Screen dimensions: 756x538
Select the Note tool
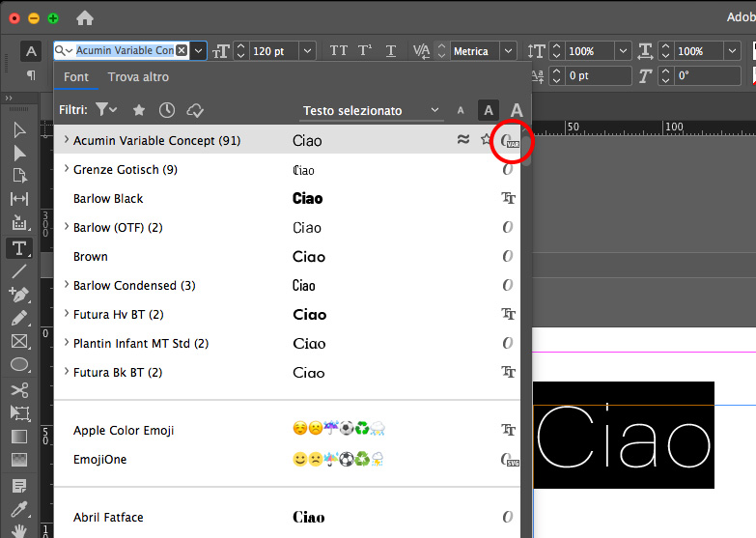[19, 486]
